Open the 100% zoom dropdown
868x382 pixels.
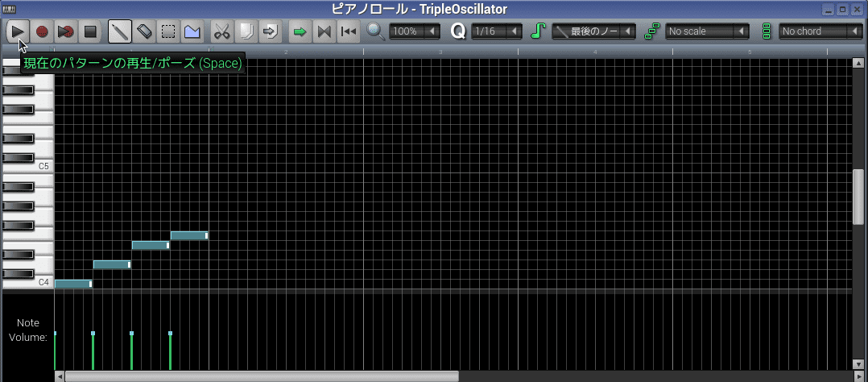click(415, 31)
